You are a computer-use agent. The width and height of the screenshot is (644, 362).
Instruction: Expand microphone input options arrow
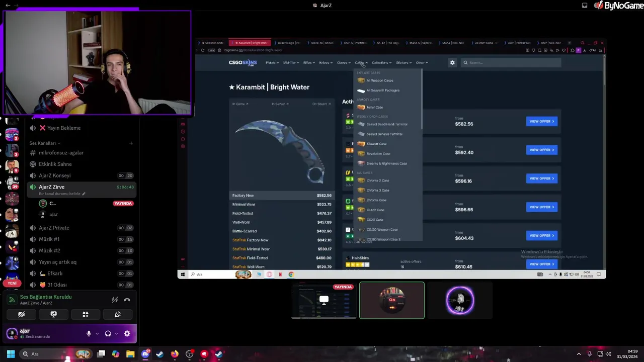point(97,333)
